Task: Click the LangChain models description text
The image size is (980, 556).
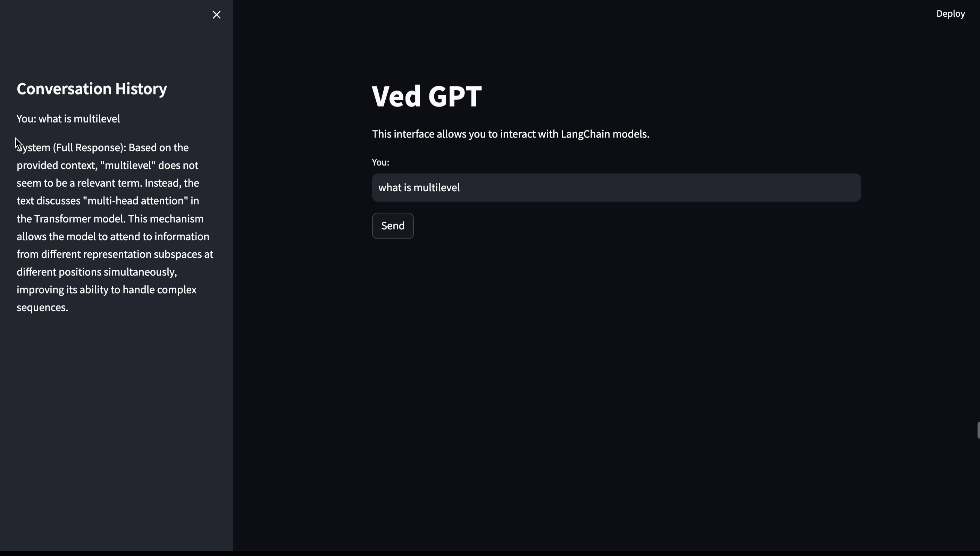Action: (x=511, y=134)
